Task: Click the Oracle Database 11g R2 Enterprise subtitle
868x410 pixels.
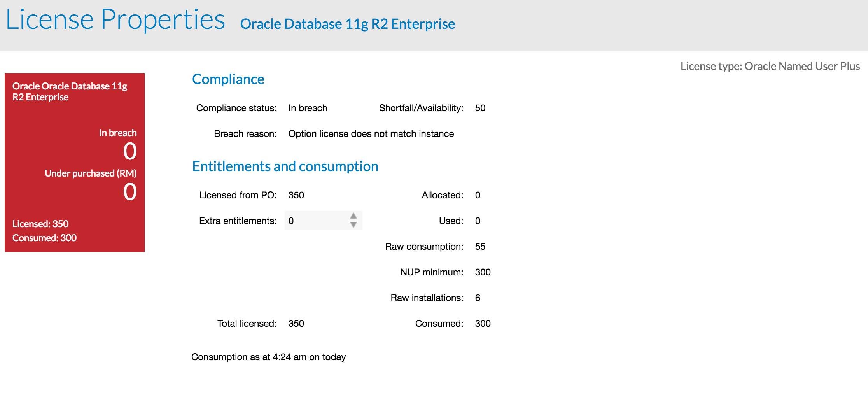Action: pos(347,24)
